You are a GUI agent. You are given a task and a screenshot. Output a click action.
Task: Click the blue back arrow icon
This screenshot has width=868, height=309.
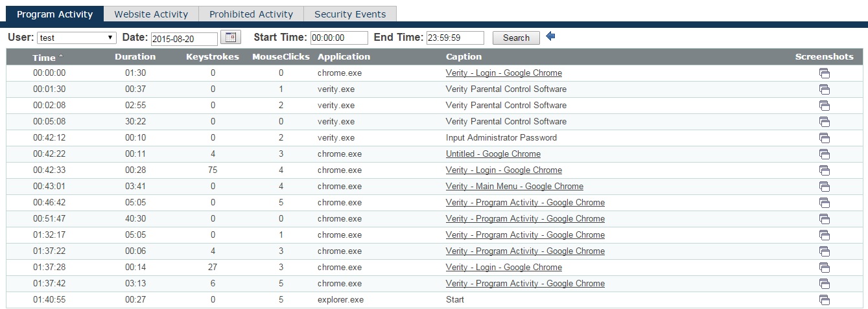point(551,37)
